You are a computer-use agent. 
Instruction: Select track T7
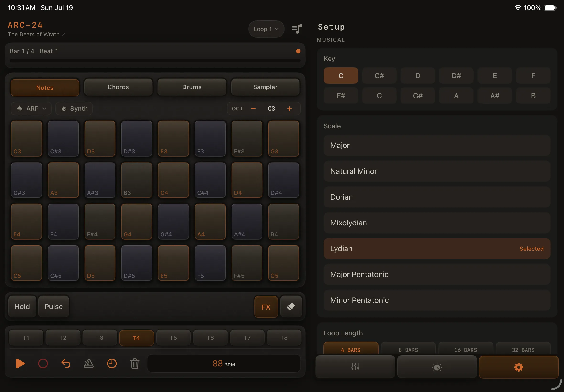point(247,338)
